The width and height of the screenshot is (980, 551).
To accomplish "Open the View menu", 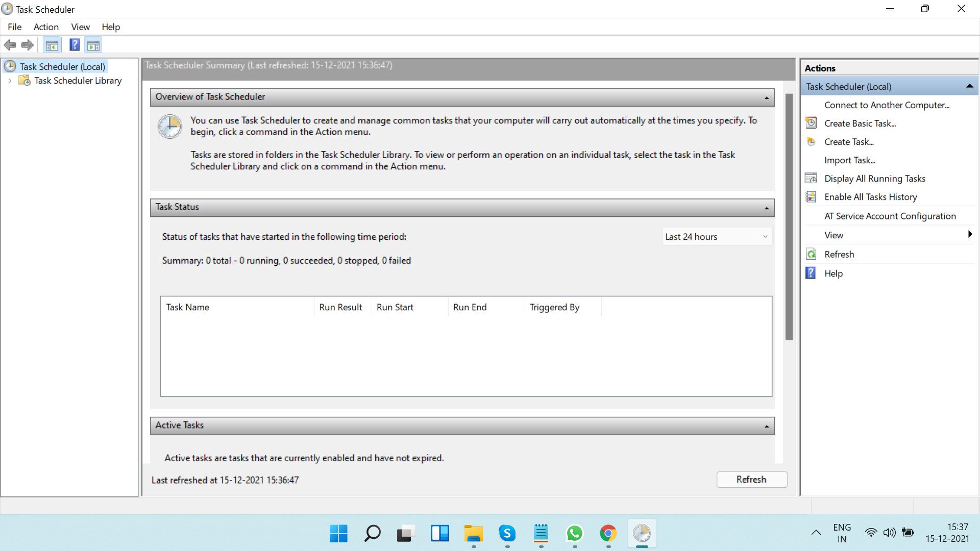I will click(80, 27).
